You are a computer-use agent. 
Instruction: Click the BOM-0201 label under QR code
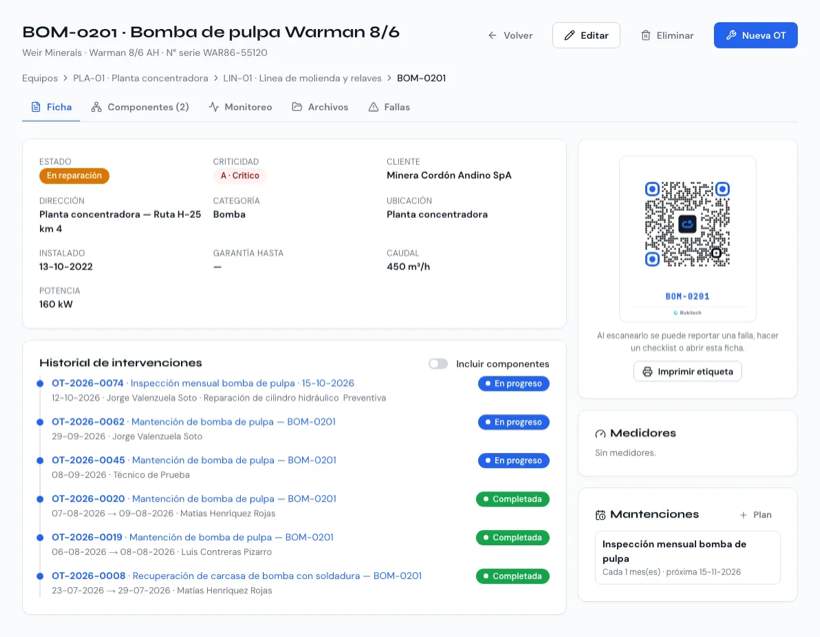point(687,297)
